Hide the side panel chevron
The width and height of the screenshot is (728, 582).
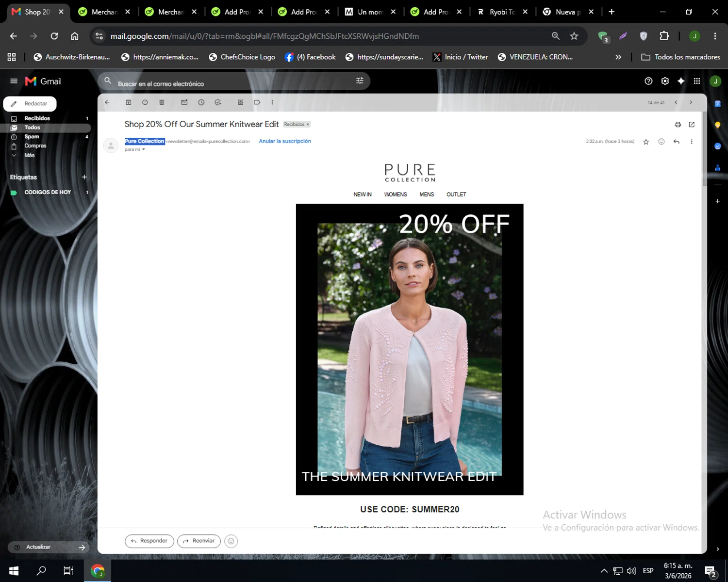[x=717, y=549]
